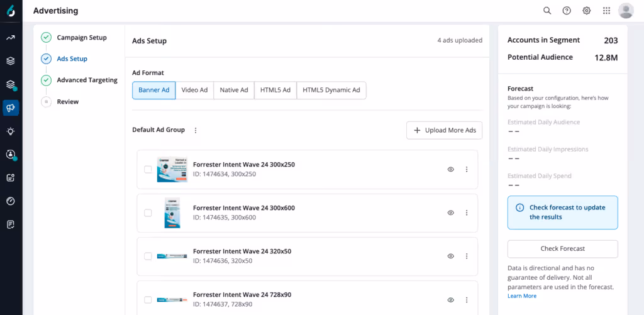Open the 320x50 ad row options menu
Image resolution: width=644 pixels, height=315 pixels.
(467, 257)
